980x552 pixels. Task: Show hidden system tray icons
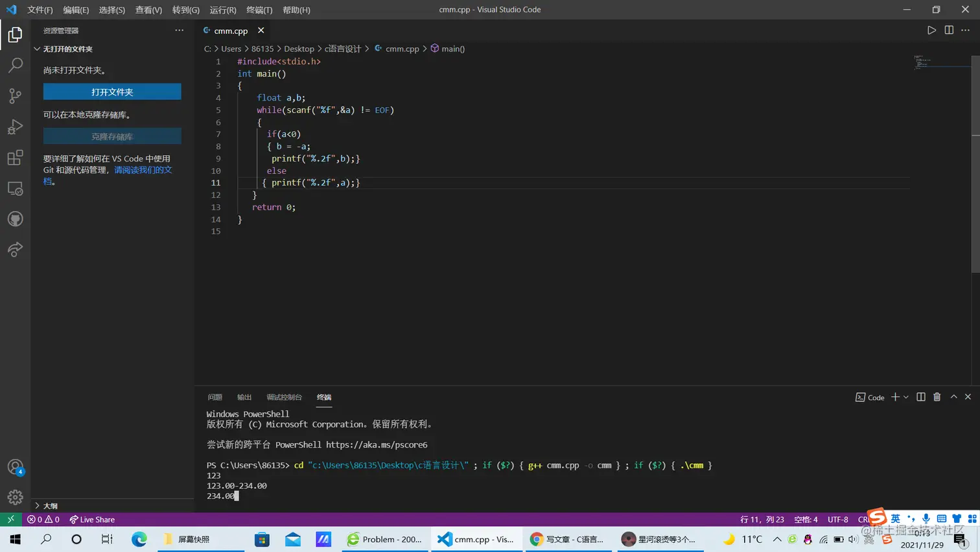pos(777,539)
